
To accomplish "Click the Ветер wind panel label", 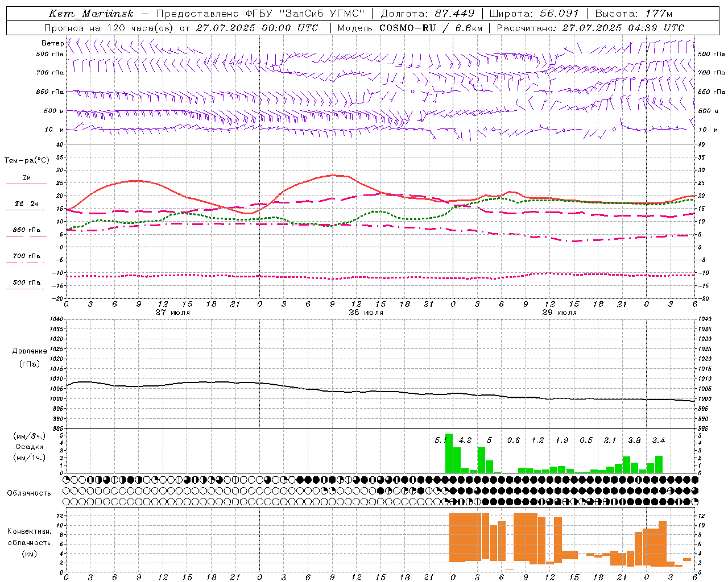I will pyautogui.click(x=52, y=43).
